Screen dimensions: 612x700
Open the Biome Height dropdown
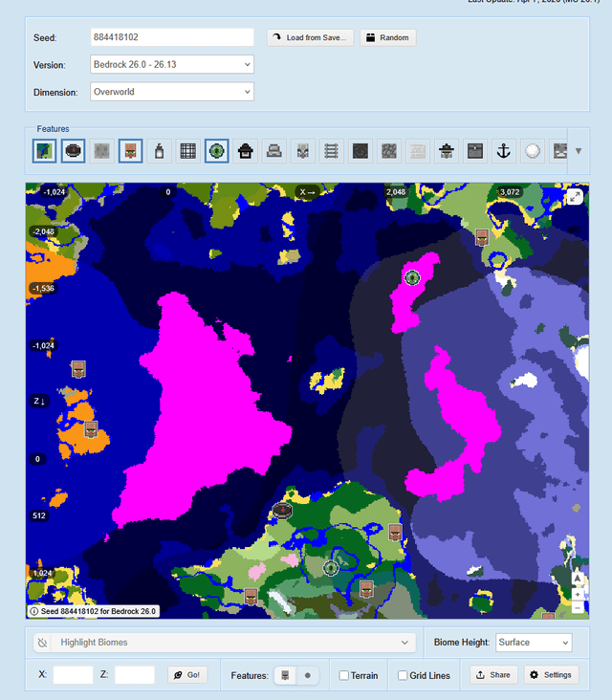[532, 643]
